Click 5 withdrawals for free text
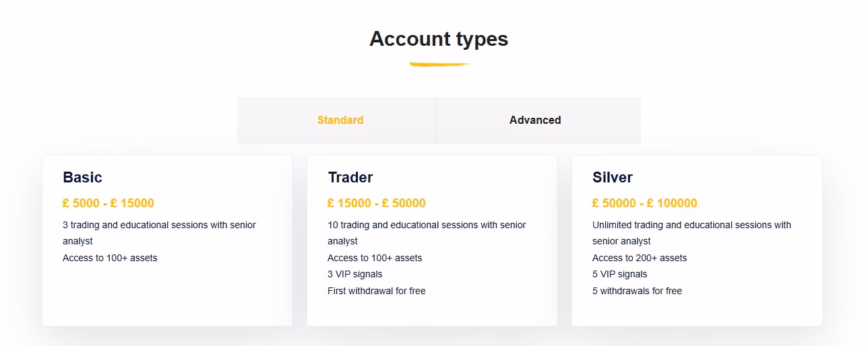This screenshot has height=346, width=868. click(x=637, y=291)
